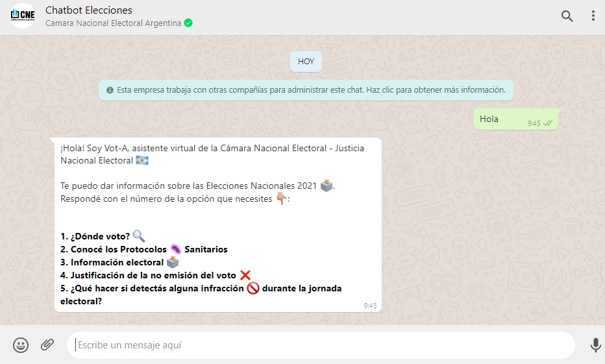Click the Argentina flag emoji in greeting

tap(142, 160)
